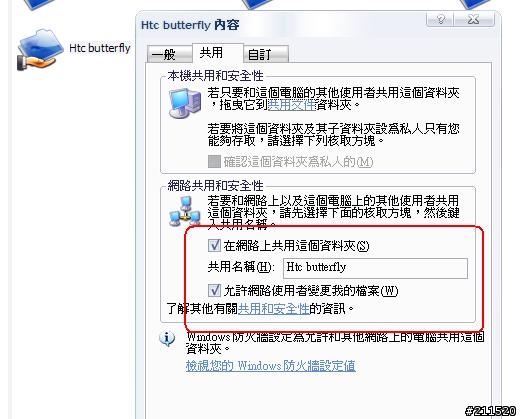521x419 pixels.
Task: Toggle 允許網路使用者變更我的檔案 checkbox
Action: 214,290
